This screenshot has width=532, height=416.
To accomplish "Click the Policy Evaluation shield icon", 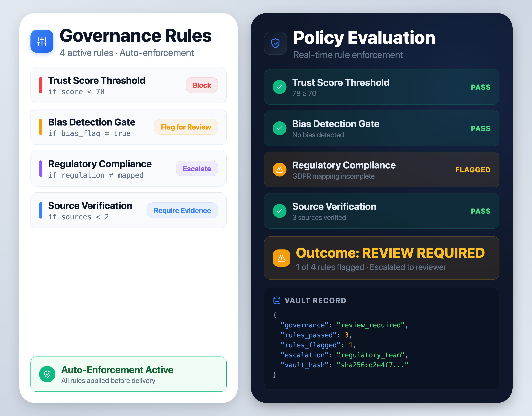I will pyautogui.click(x=275, y=43).
